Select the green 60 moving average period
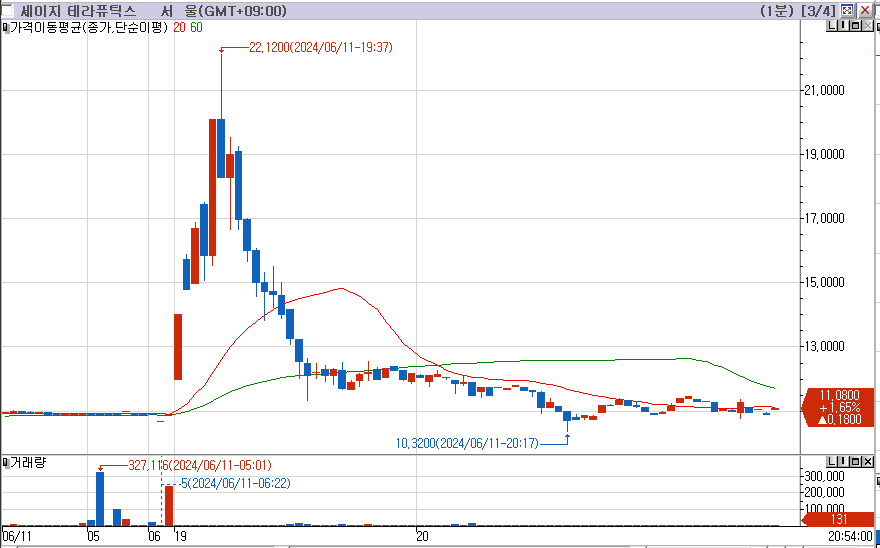The width and height of the screenshot is (880, 548). click(196, 27)
